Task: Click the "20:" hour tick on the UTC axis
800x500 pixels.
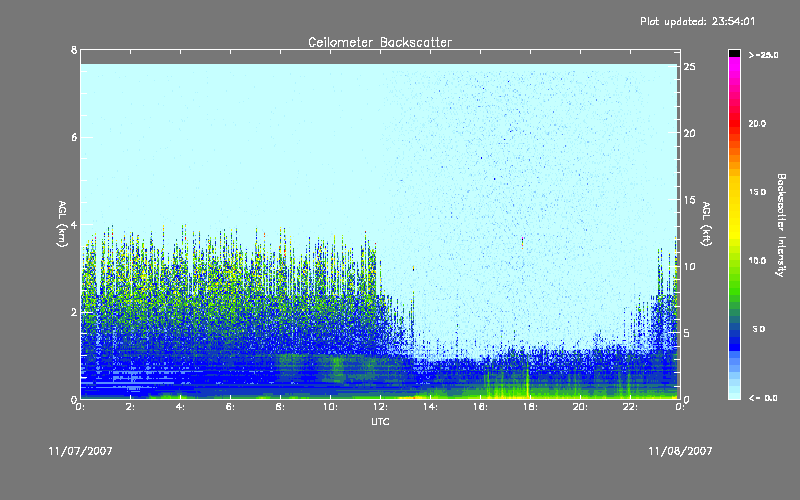Action: 581,407
